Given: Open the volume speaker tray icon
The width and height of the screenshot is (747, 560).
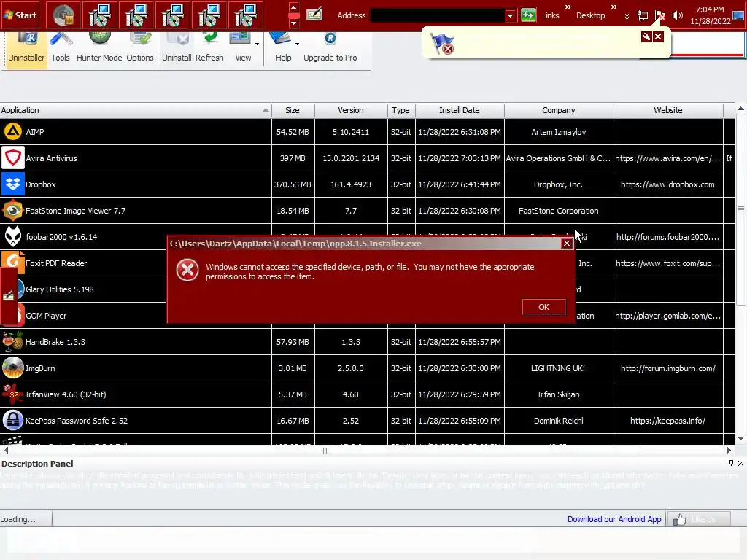Looking at the screenshot, I should 677,15.
